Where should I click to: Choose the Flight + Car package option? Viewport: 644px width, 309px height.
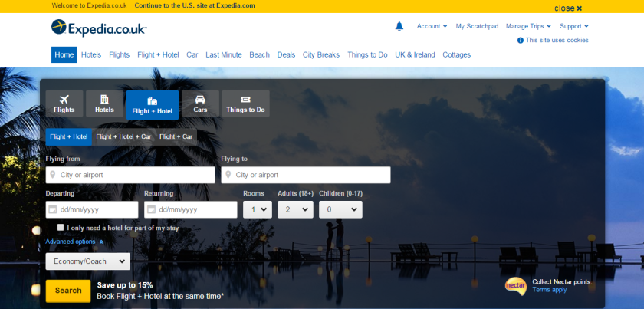pyautogui.click(x=176, y=136)
